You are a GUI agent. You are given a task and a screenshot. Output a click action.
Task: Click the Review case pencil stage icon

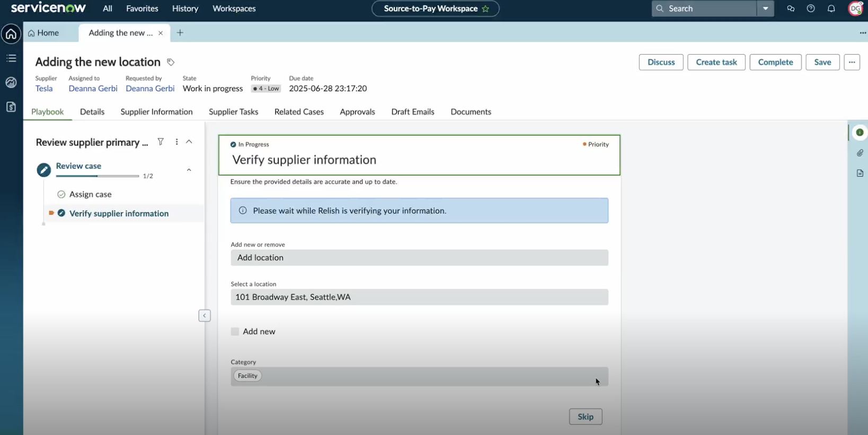[44, 170]
